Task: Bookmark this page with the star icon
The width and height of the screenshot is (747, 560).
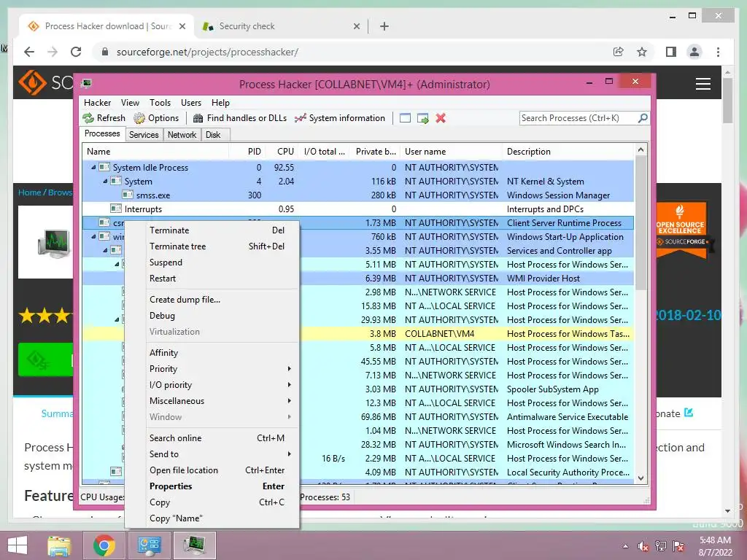Action: point(642,52)
